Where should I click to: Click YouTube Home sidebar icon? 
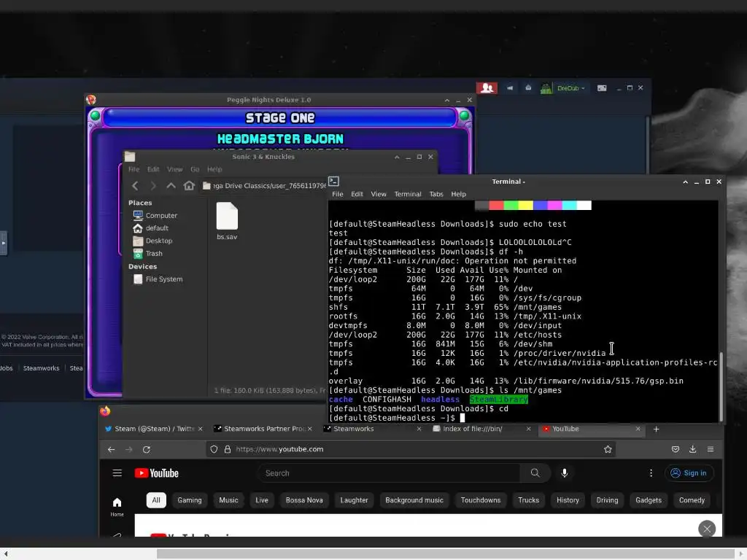coord(117,507)
